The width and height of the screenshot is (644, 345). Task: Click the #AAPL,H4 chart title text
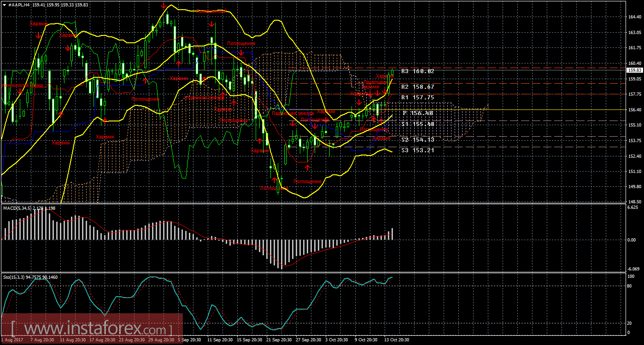coord(18,5)
